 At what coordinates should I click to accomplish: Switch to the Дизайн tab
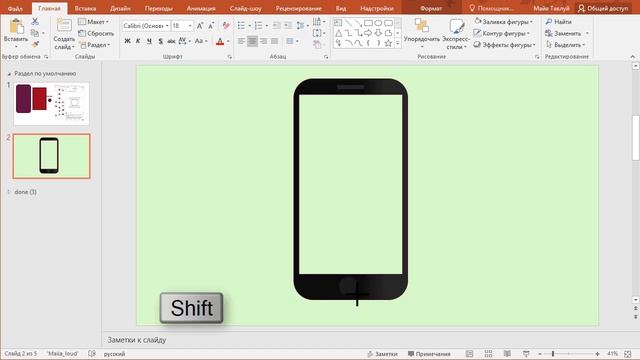120,8
